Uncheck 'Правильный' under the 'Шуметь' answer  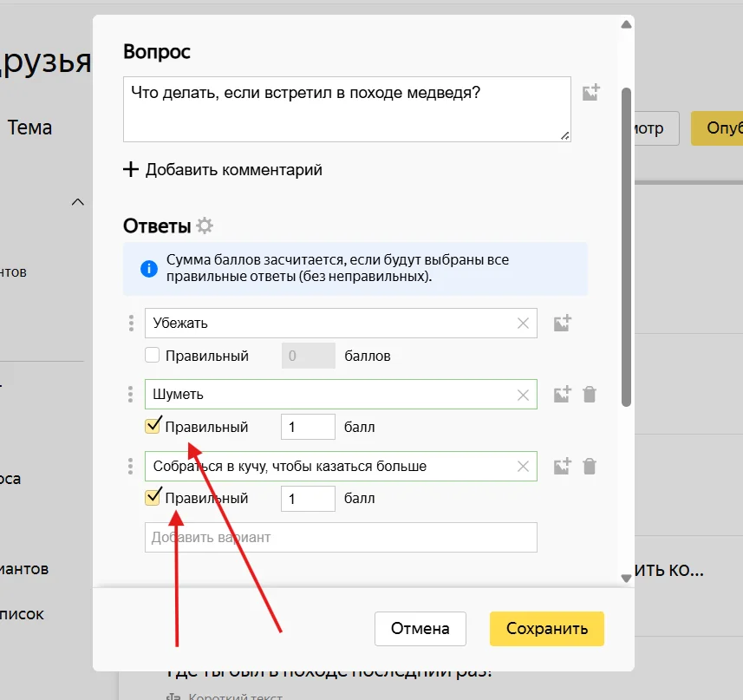click(x=153, y=427)
